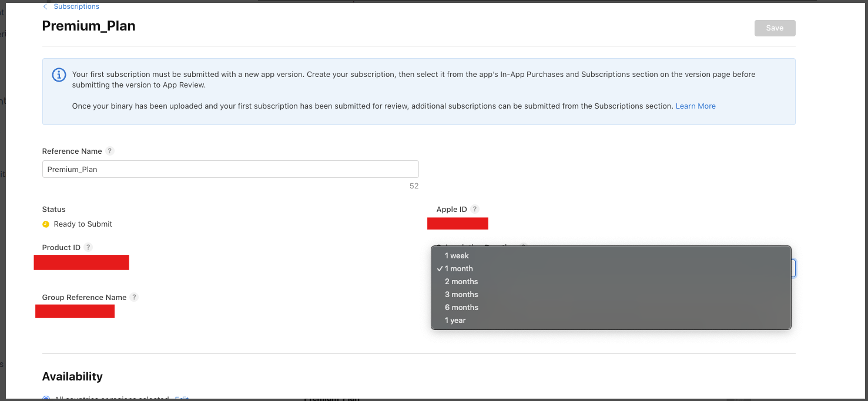The image size is (868, 401).
Task: Select All countries or regions radio button
Action: 46,399
